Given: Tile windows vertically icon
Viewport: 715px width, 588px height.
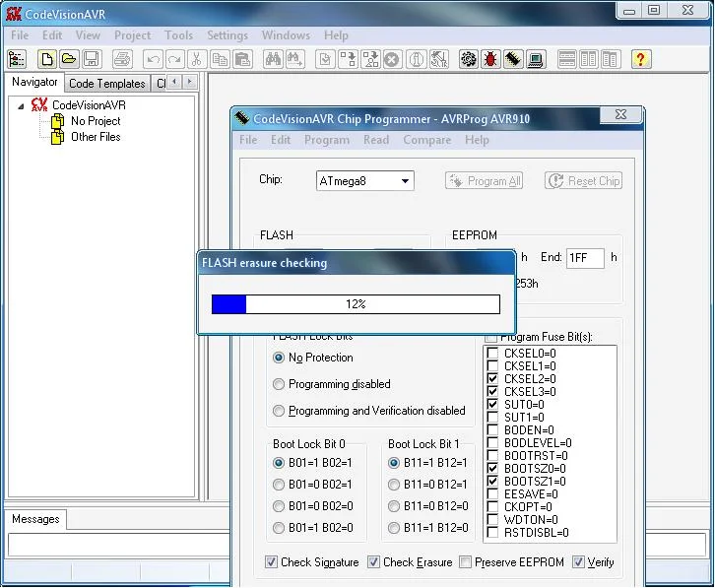Looking at the screenshot, I should pos(588,59).
